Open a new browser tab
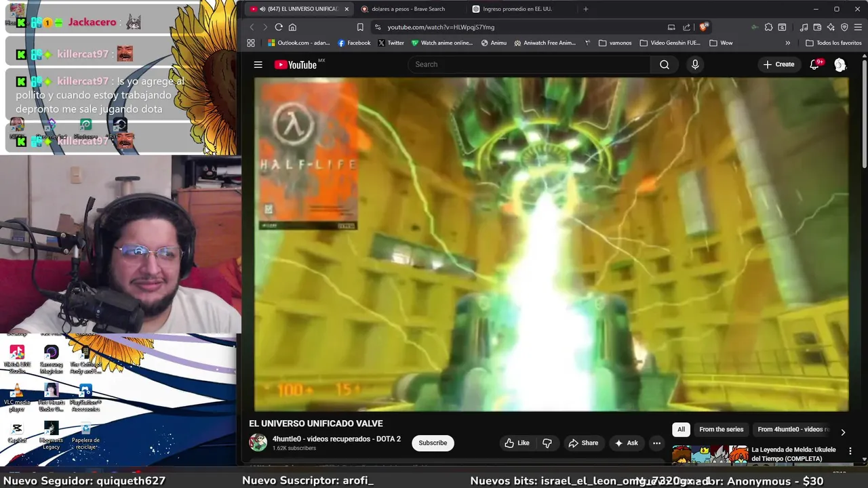The width and height of the screenshot is (868, 488). coord(586,9)
